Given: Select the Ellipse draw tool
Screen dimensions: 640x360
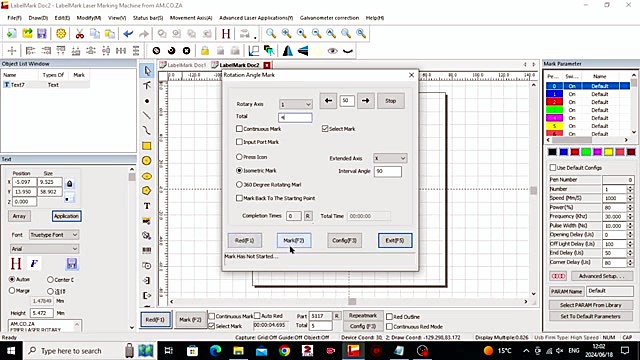Looking at the screenshot, I should (147, 176).
